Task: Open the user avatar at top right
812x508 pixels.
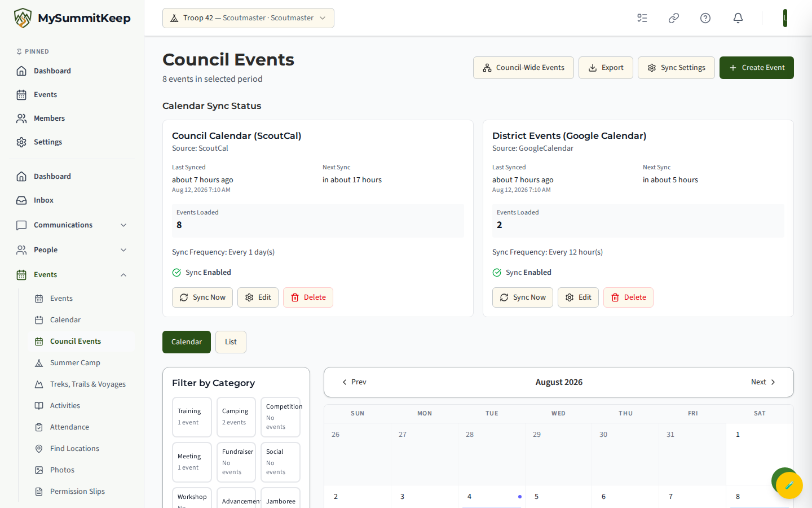Action: coord(785,18)
